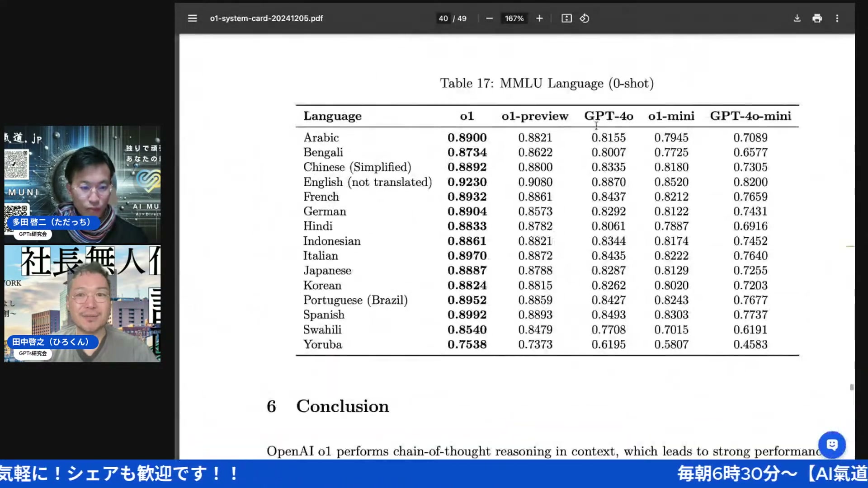The width and height of the screenshot is (868, 488).
Task: Click the o1 score 0.8970 for Italian
Action: click(x=467, y=256)
